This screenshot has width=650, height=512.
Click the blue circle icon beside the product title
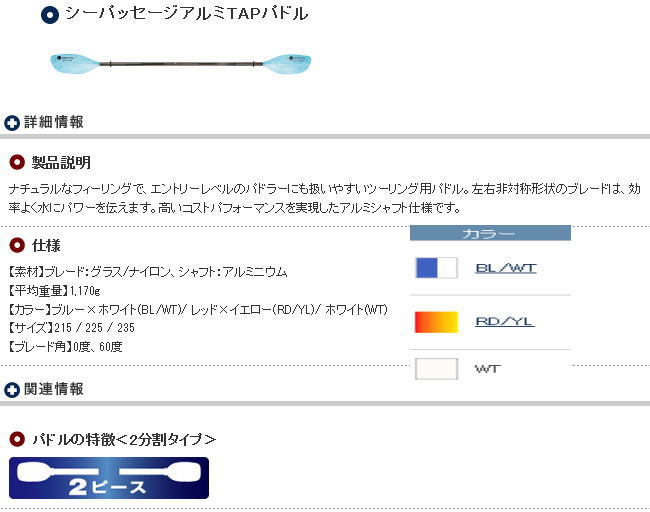50,15
